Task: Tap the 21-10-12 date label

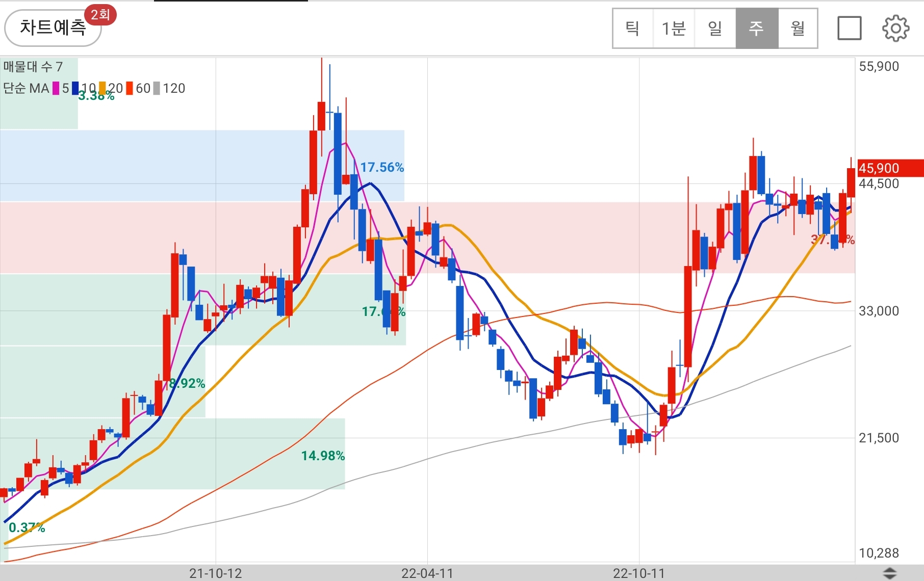Action: point(215,573)
